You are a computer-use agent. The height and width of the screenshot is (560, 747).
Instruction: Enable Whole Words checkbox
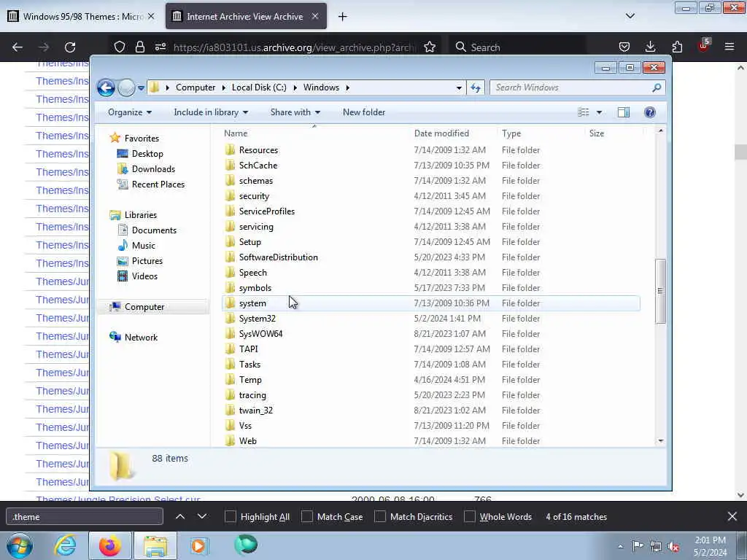pos(469,517)
